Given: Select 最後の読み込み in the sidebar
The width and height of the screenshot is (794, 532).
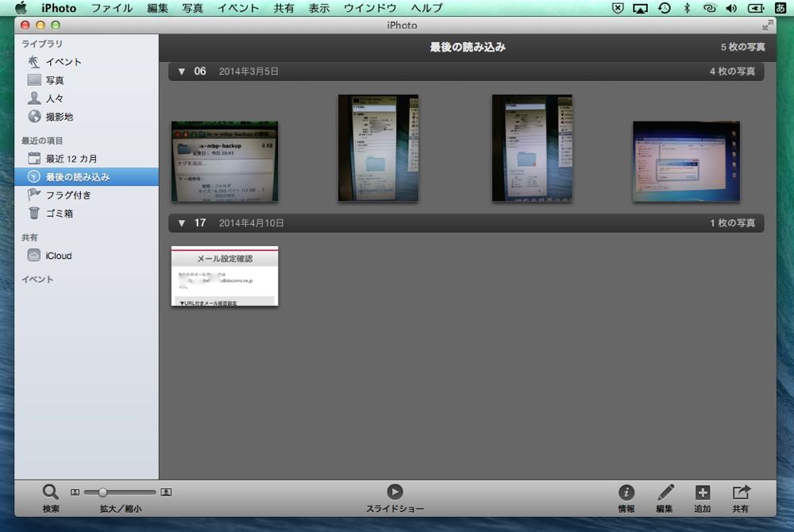Looking at the screenshot, I should tap(87, 176).
